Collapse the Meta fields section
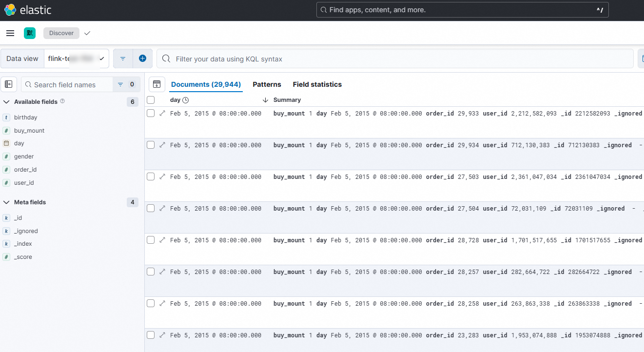This screenshot has width=644, height=352. point(6,202)
